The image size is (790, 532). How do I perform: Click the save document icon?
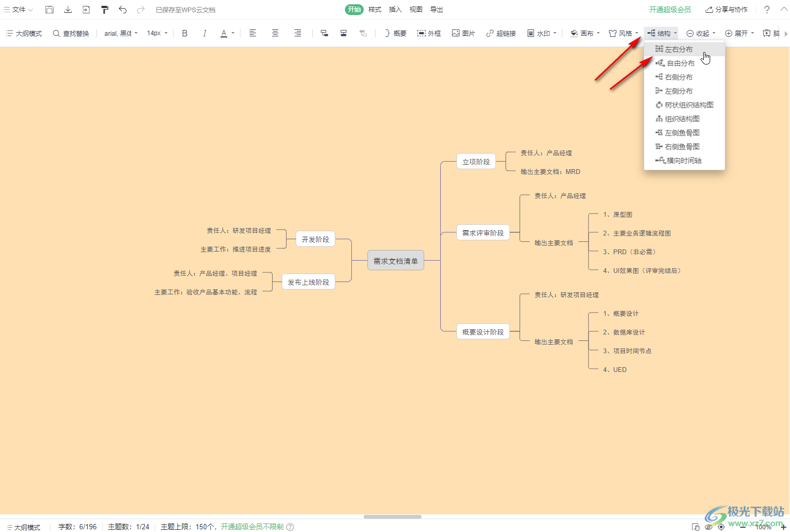click(x=49, y=10)
